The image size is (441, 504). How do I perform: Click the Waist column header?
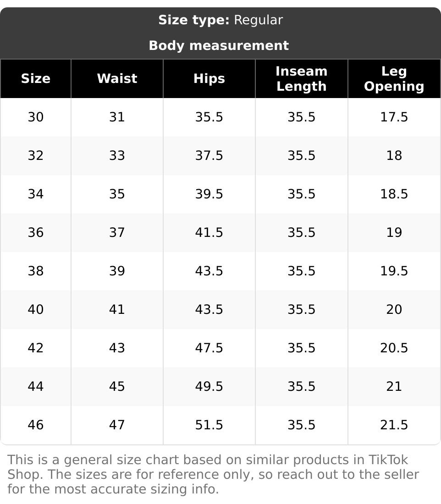tap(117, 79)
